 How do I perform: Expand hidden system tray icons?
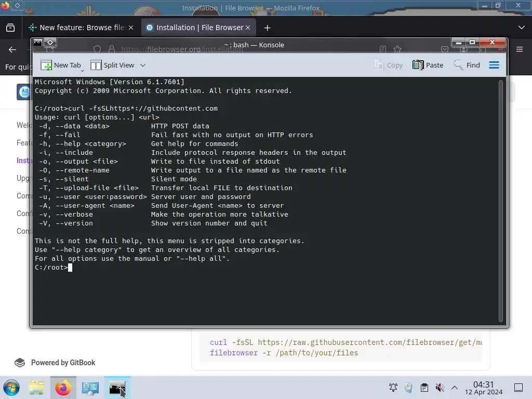click(x=455, y=388)
